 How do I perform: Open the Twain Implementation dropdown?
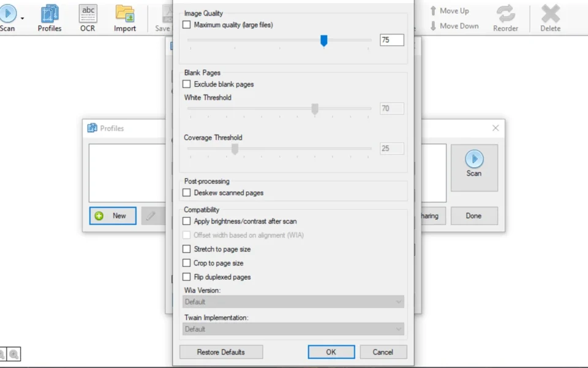293,329
